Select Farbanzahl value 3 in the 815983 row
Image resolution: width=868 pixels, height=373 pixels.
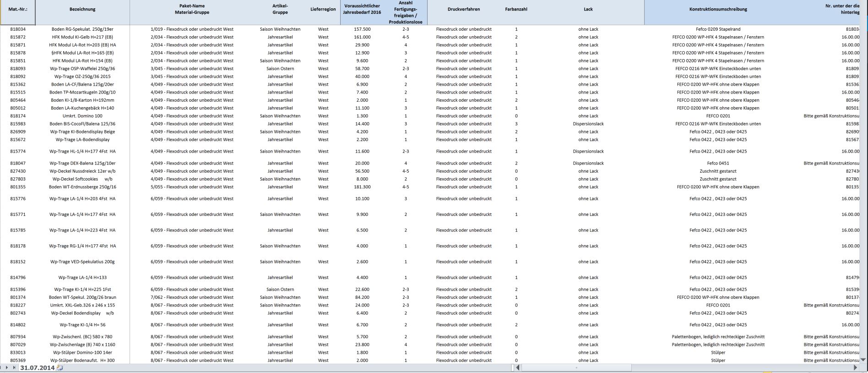(x=516, y=124)
